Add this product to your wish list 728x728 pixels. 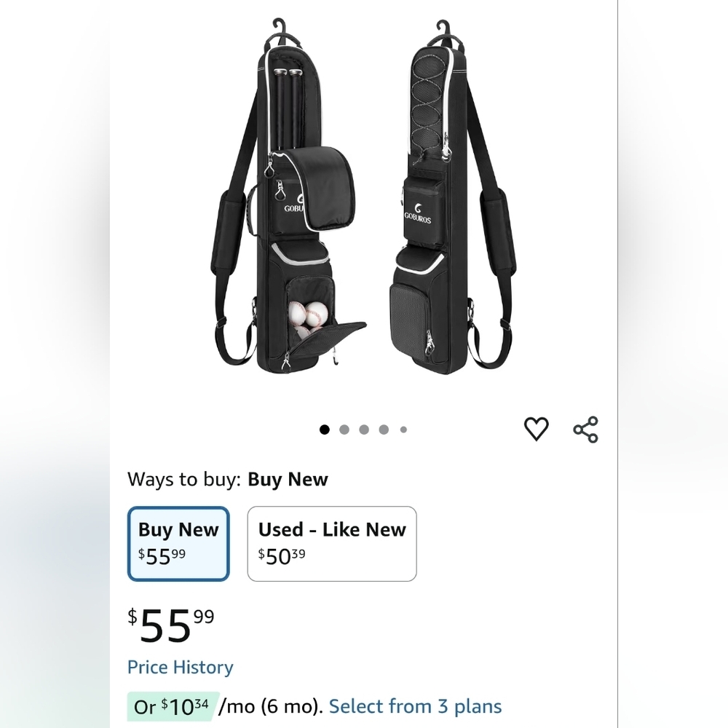pos(537,429)
